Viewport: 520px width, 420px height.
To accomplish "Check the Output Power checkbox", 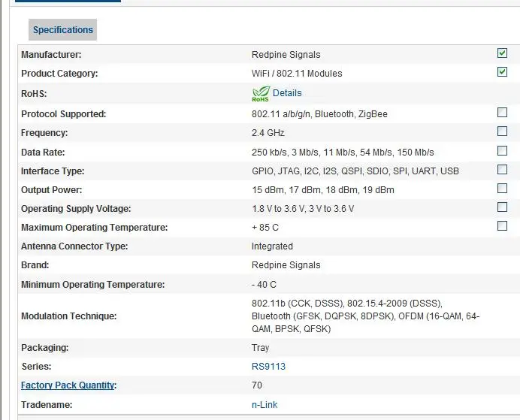I will 502,189.
